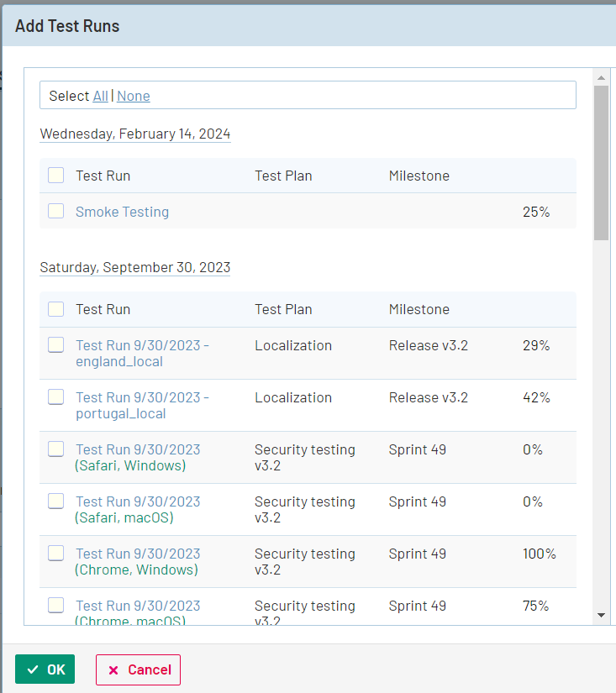
Task: Check the Smoke Testing run checkbox
Action: [x=55, y=212]
